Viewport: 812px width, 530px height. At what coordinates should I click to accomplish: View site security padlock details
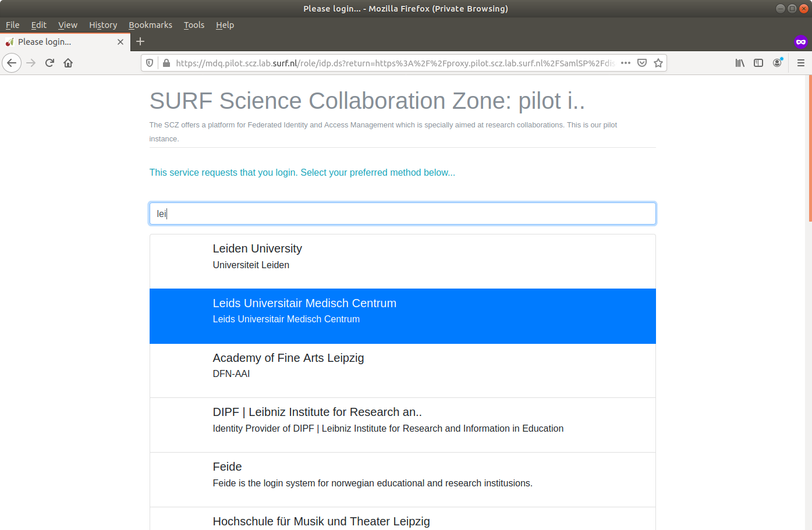click(166, 63)
